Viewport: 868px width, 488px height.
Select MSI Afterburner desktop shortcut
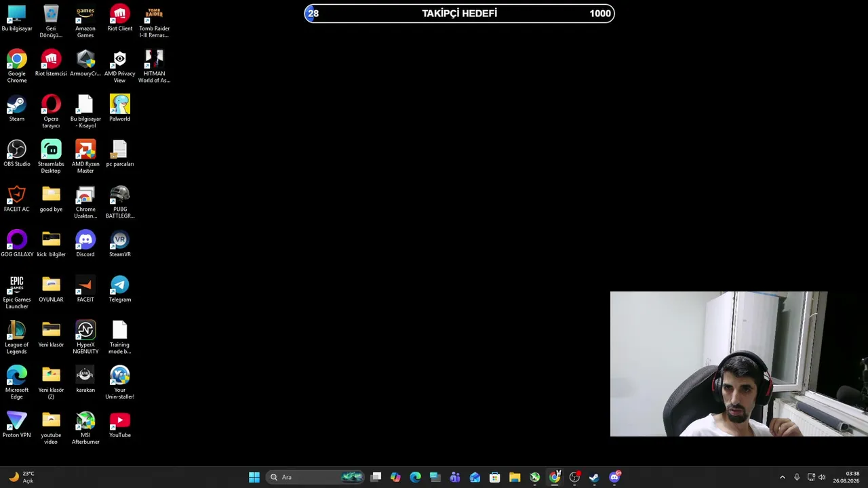point(85,428)
